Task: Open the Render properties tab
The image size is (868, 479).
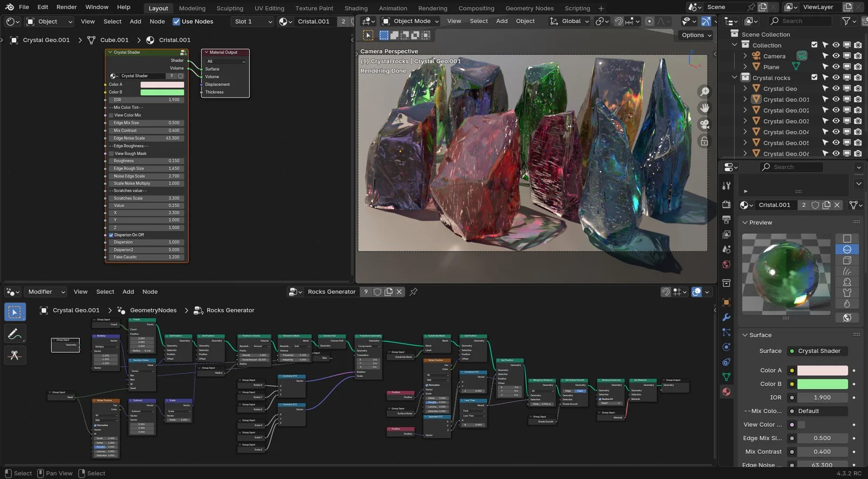Action: [726, 205]
